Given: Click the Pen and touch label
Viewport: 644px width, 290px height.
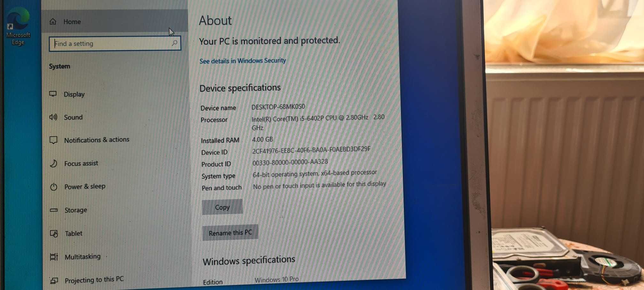Looking at the screenshot, I should point(222,188).
